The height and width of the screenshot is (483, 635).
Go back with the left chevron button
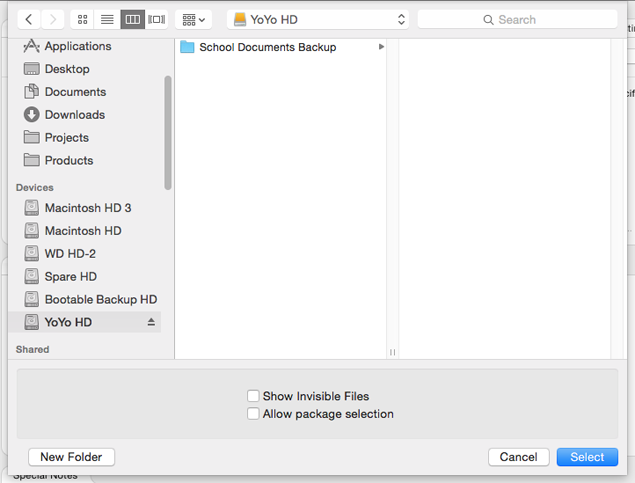pyautogui.click(x=29, y=19)
